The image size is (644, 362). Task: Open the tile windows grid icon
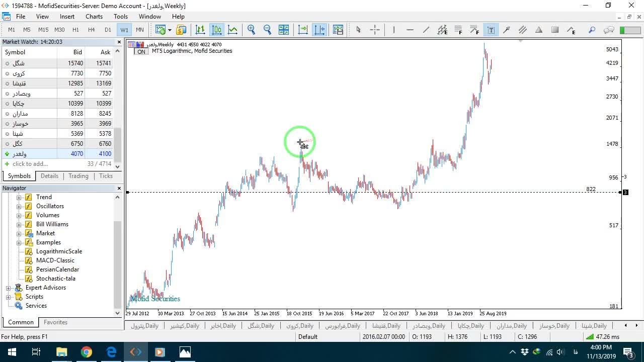coord(284,30)
